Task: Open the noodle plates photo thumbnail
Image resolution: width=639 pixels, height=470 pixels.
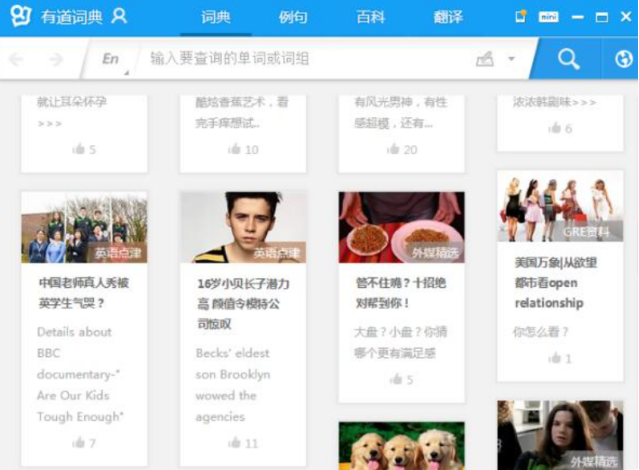Action: [x=401, y=227]
